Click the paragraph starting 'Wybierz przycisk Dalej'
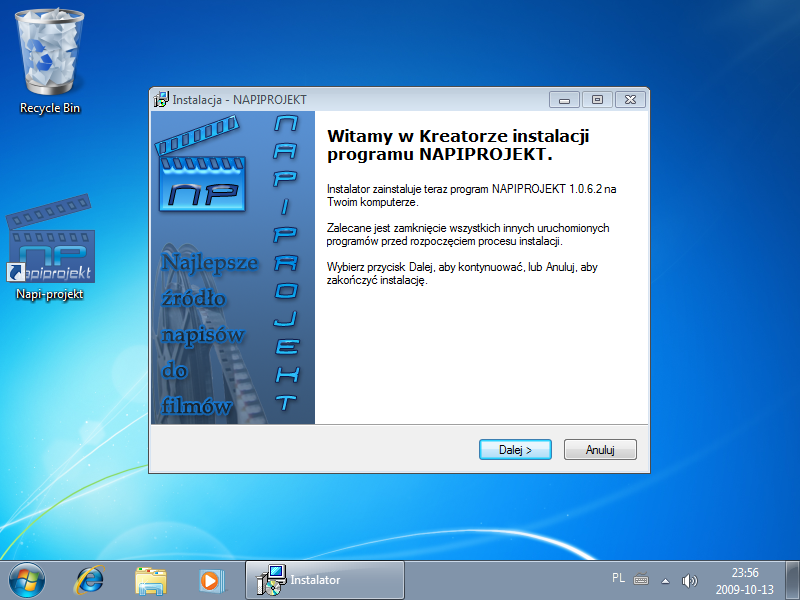This screenshot has height=600, width=800. (462, 273)
